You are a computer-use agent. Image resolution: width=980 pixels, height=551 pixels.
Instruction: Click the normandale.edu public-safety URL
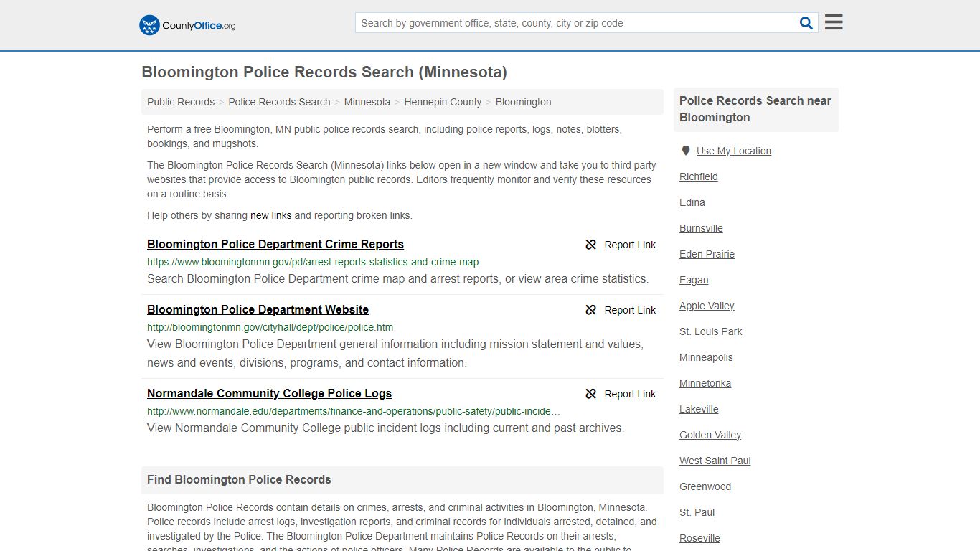354,411
